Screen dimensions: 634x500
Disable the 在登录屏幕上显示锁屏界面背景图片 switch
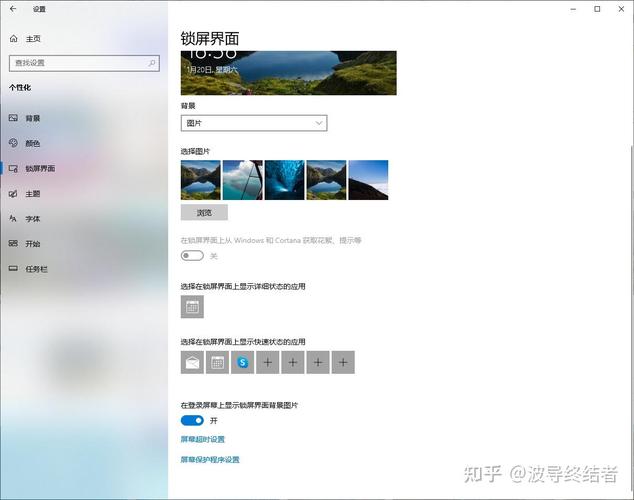(x=192, y=421)
